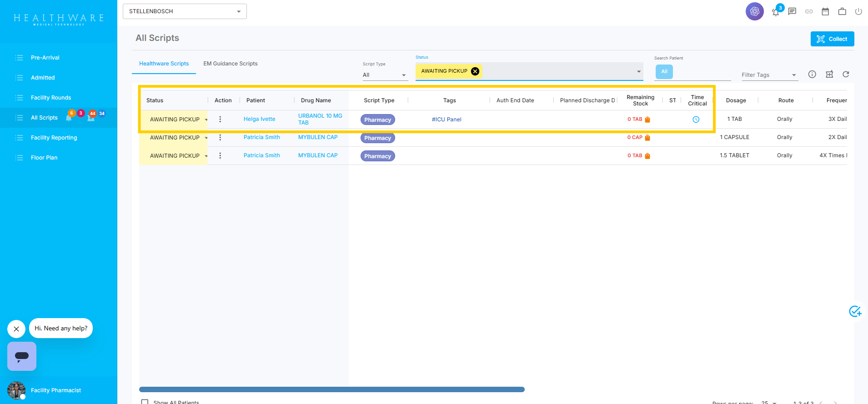Open the action menu for the URBANOL row
868x404 pixels.
pos(220,119)
